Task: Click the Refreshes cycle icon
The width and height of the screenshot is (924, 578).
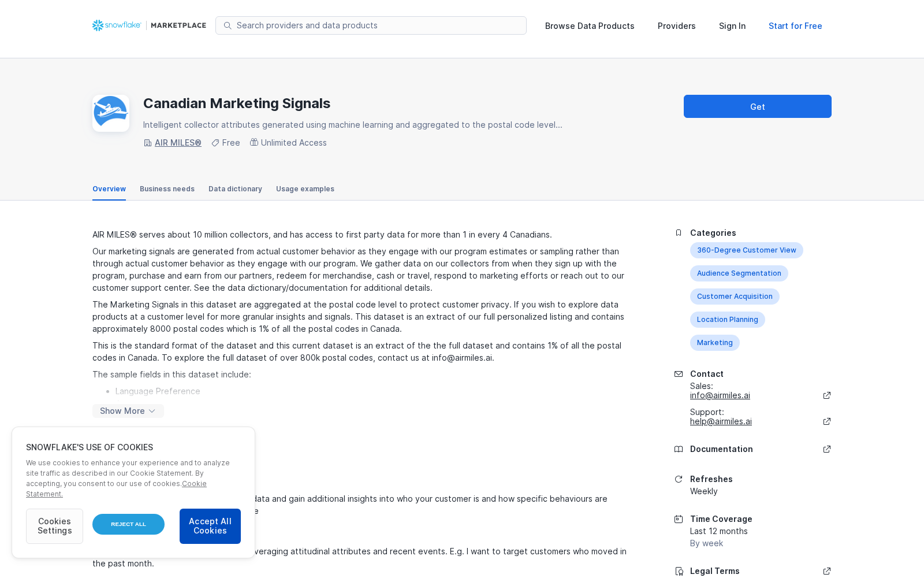Action: tap(679, 479)
